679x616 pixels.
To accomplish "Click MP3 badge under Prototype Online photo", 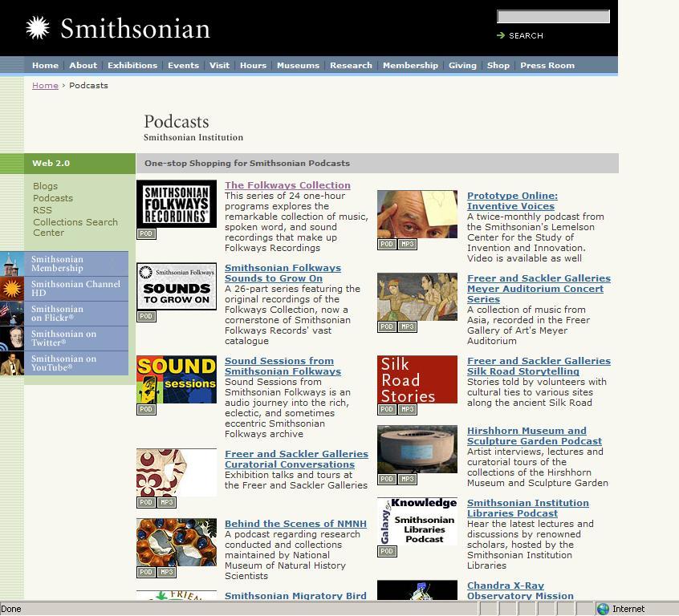I will pos(408,244).
